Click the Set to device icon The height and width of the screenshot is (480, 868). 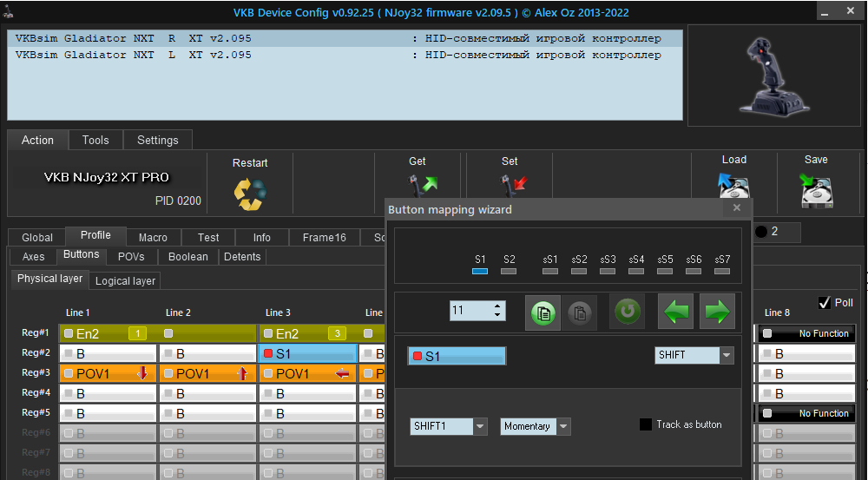tap(514, 185)
